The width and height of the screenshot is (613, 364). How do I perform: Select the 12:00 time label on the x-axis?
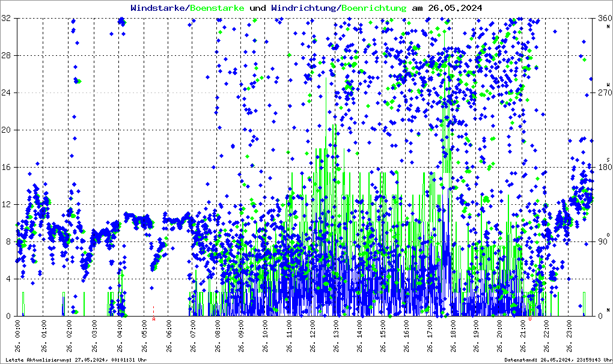tap(313, 336)
